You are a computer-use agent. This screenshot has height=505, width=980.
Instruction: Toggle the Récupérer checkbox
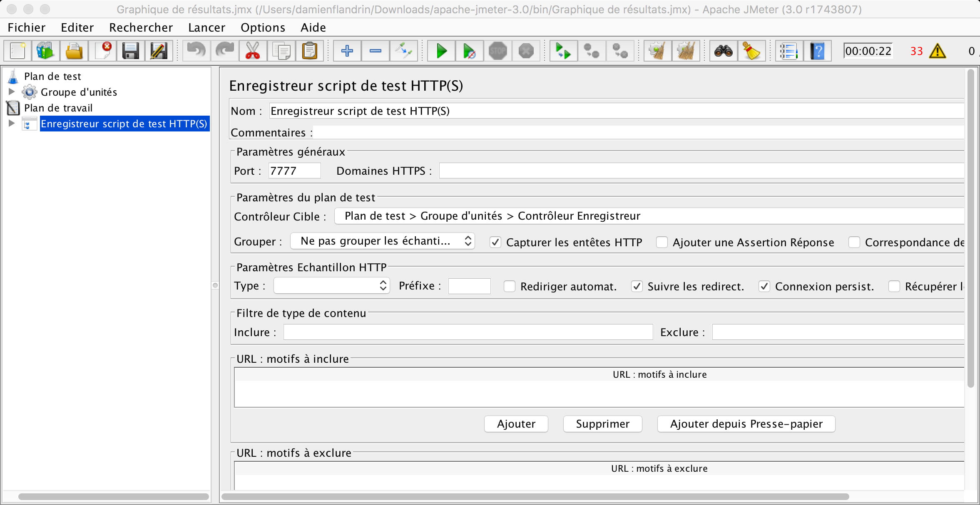[x=894, y=286]
